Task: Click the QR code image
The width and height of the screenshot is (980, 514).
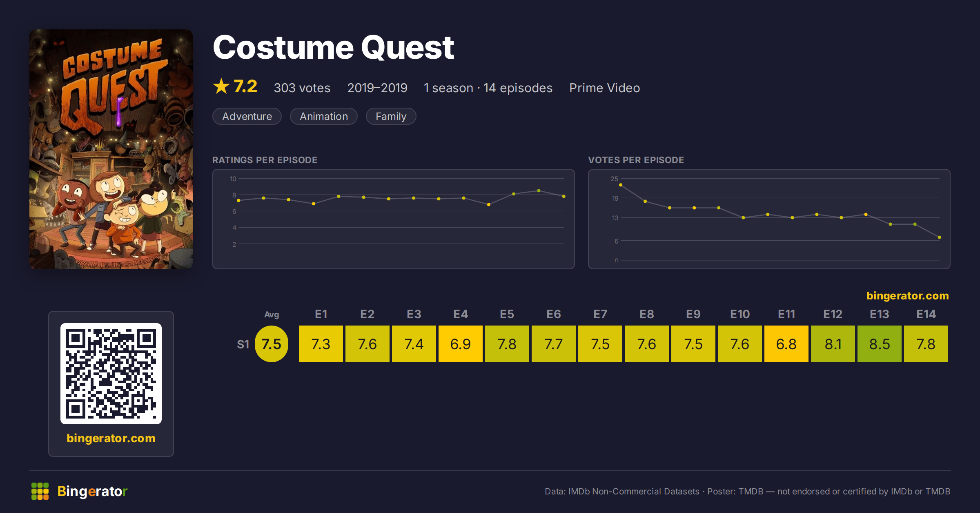Action: (x=111, y=374)
